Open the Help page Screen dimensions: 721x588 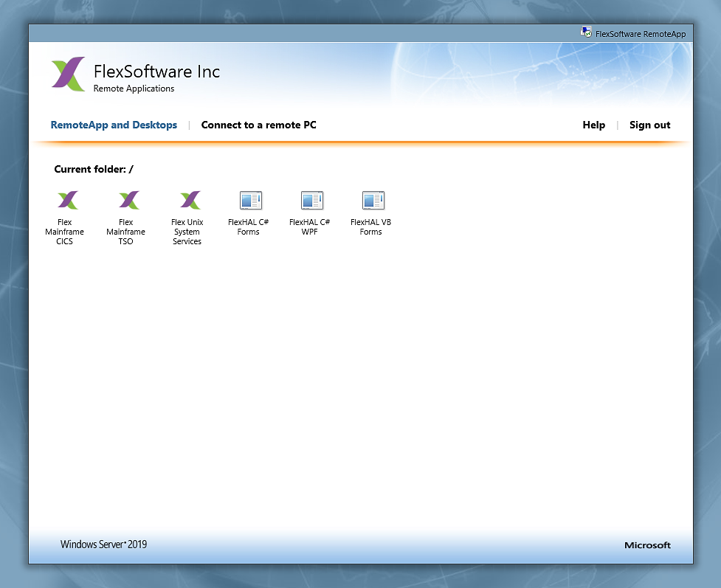tap(593, 125)
